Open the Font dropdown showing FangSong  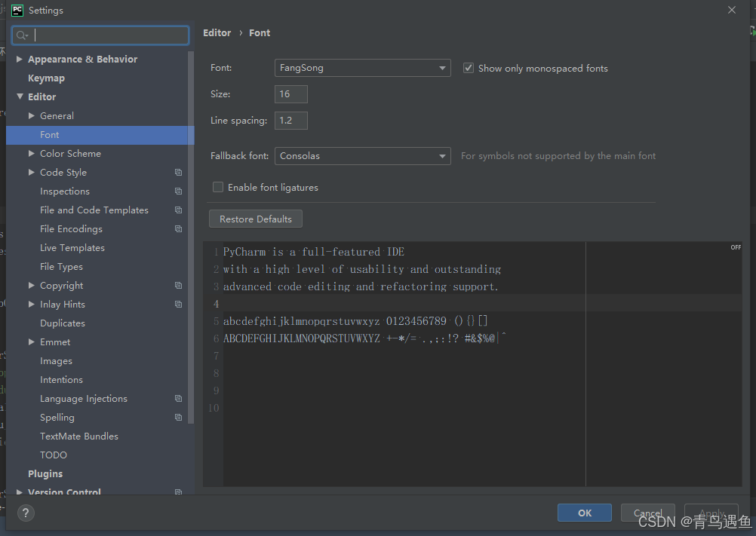[363, 68]
